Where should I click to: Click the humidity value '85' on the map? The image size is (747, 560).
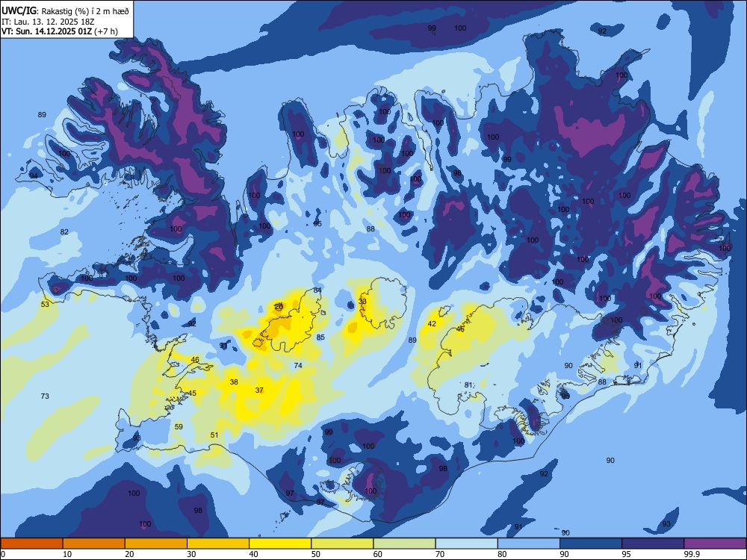(x=320, y=337)
